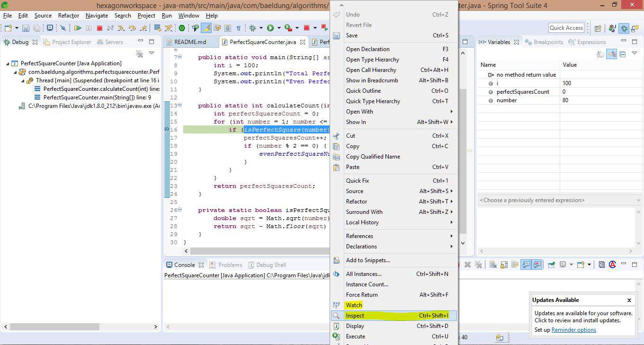This screenshot has height=345, width=644.
Task: Terminate the running Java application
Action: point(100,28)
